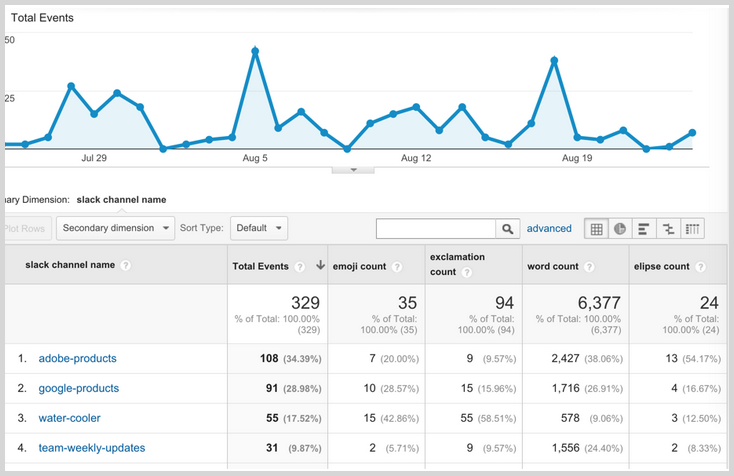734x476 pixels.
Task: Click the 91 total events cell for google-products
Action: [x=272, y=388]
